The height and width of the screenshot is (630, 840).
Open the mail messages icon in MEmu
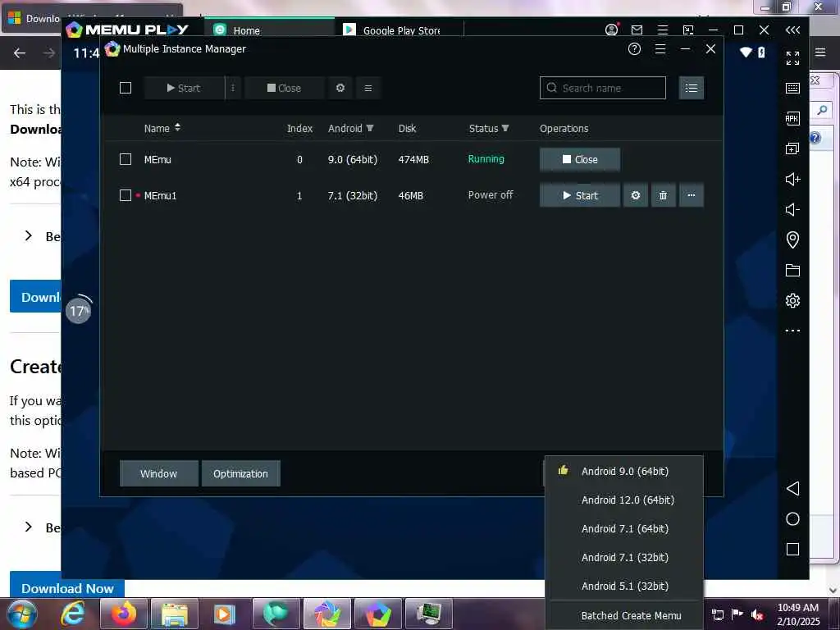pyautogui.click(x=637, y=30)
